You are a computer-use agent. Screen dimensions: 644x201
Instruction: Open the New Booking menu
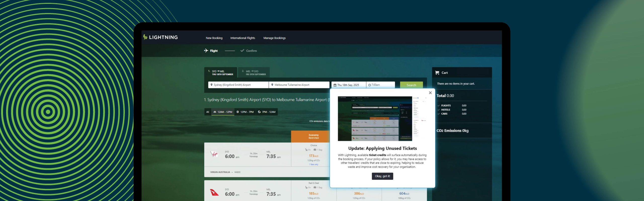click(x=214, y=38)
